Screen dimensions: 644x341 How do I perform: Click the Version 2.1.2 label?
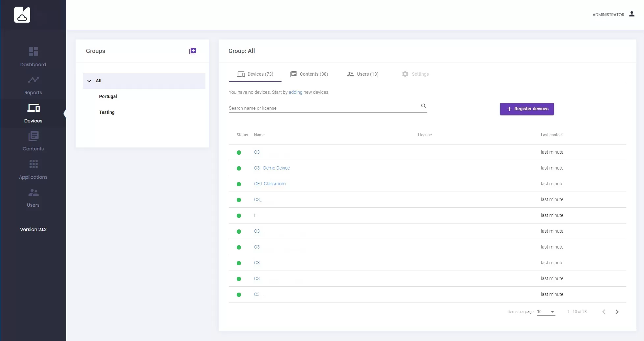coord(33,229)
